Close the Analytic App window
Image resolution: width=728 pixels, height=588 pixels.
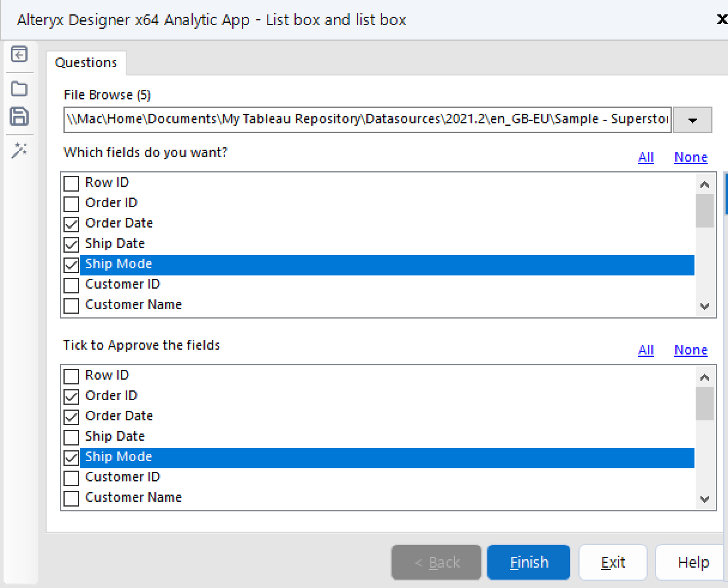pos(722,20)
